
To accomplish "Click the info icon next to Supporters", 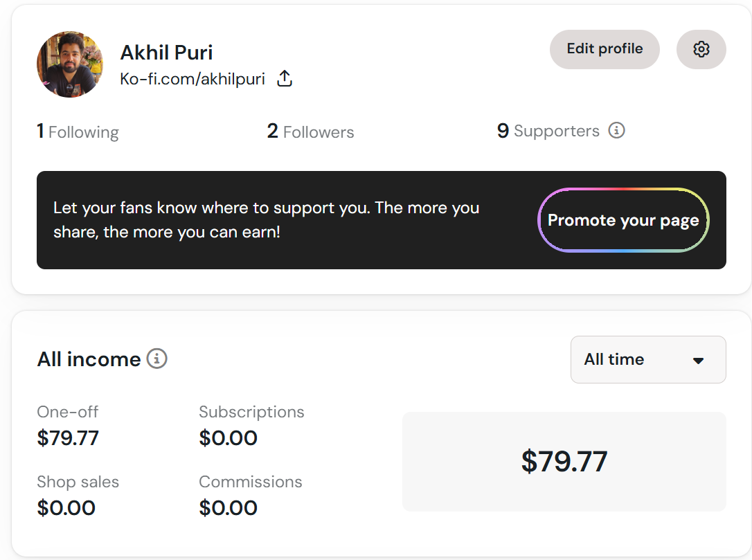I will 616,130.
